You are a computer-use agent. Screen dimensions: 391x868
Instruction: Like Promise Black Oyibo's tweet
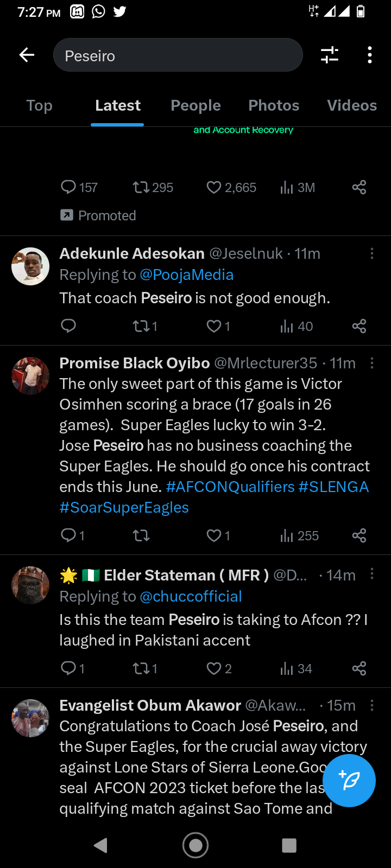[x=215, y=536]
